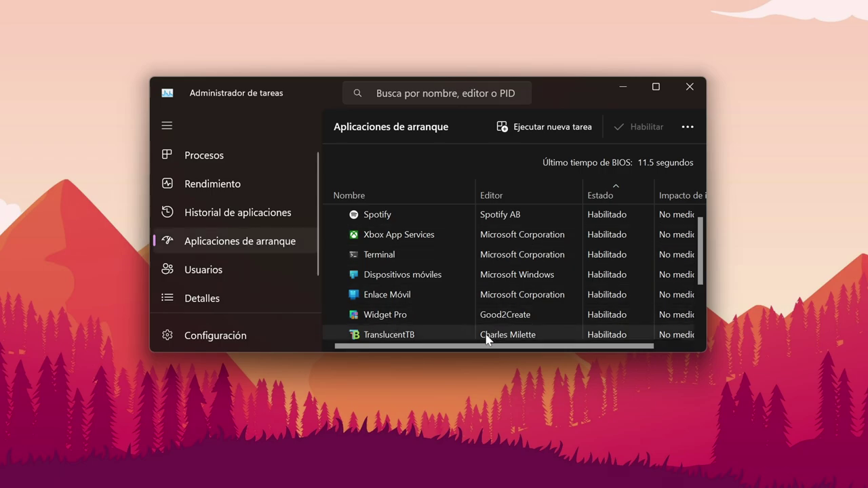Click Ejecutar nueva tarea button
This screenshot has width=868, height=488.
pyautogui.click(x=545, y=127)
